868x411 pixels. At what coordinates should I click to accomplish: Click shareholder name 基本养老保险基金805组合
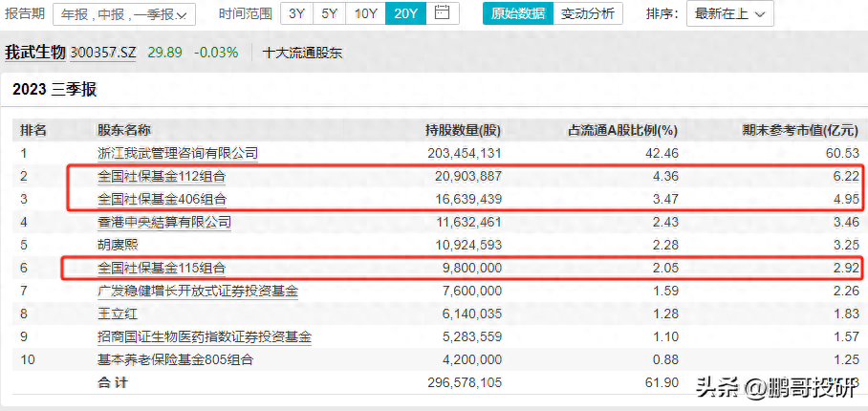175,360
